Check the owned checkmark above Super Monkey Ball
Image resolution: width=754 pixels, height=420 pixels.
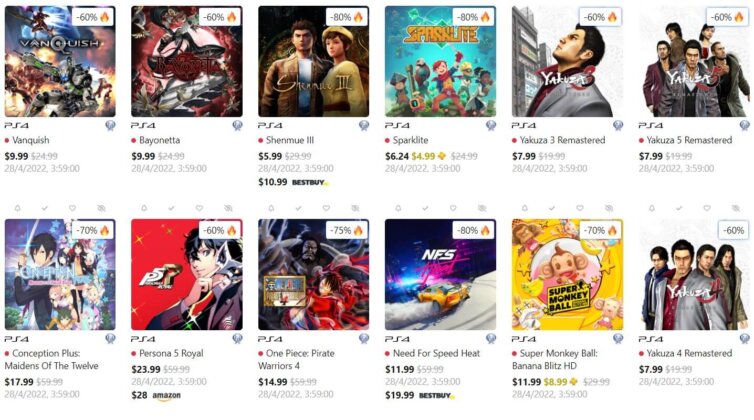click(552, 208)
